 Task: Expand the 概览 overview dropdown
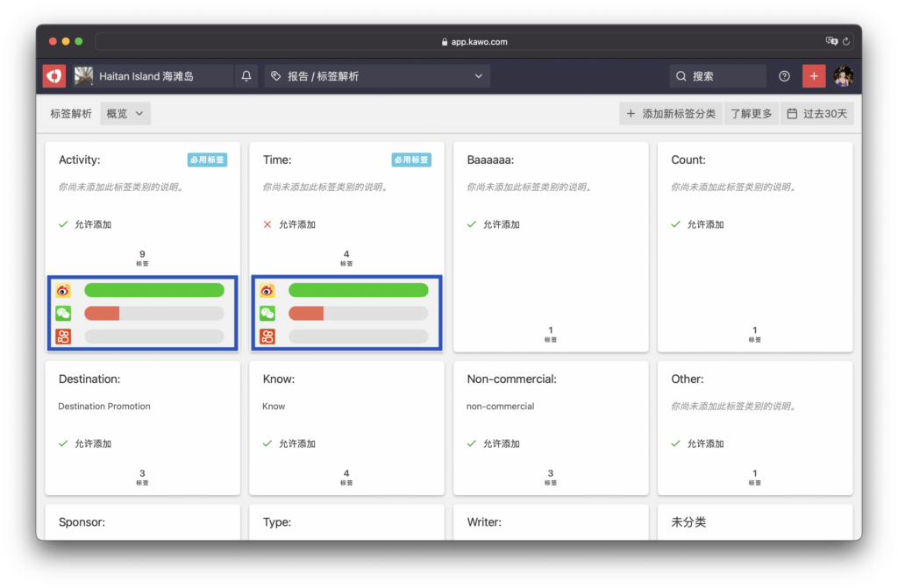(125, 113)
